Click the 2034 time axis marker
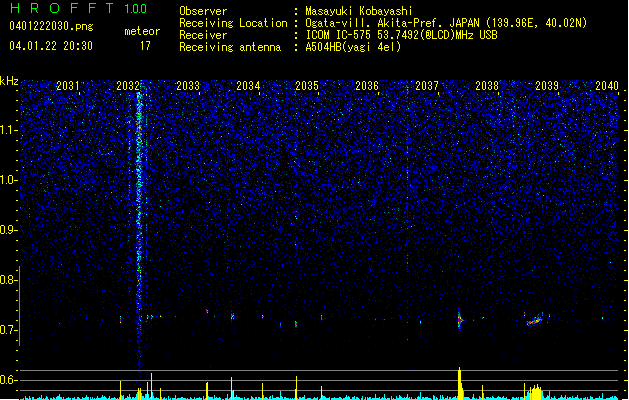 click(x=248, y=86)
